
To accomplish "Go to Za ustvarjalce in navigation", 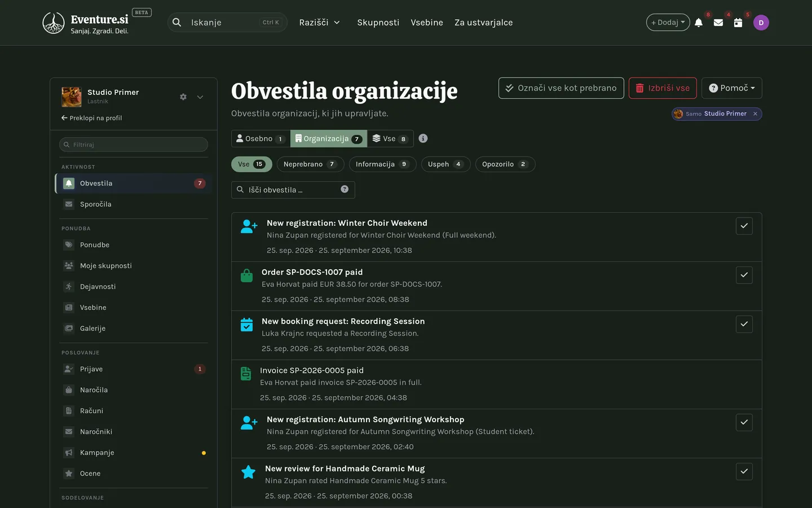I will 484,23.
